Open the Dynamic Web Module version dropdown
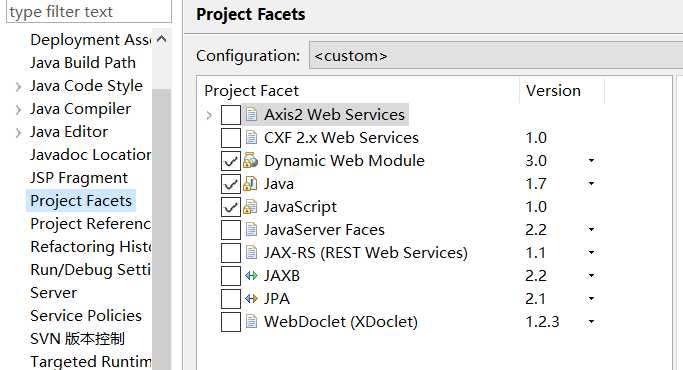Image resolution: width=683 pixels, height=370 pixels. coord(591,160)
